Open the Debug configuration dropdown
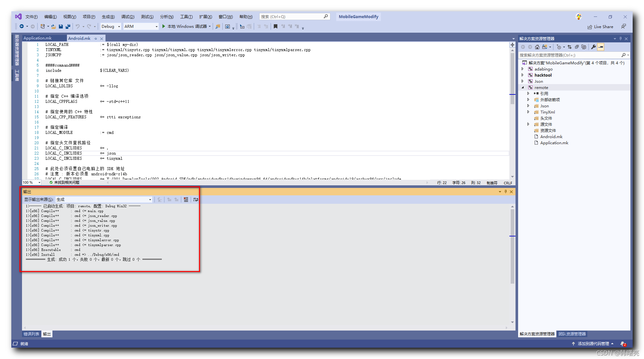The width and height of the screenshot is (644, 359). [111, 27]
